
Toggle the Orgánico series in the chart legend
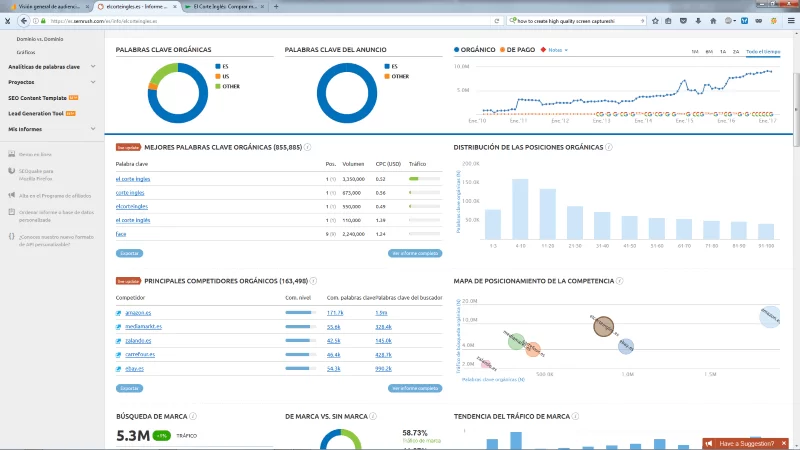[474, 49]
